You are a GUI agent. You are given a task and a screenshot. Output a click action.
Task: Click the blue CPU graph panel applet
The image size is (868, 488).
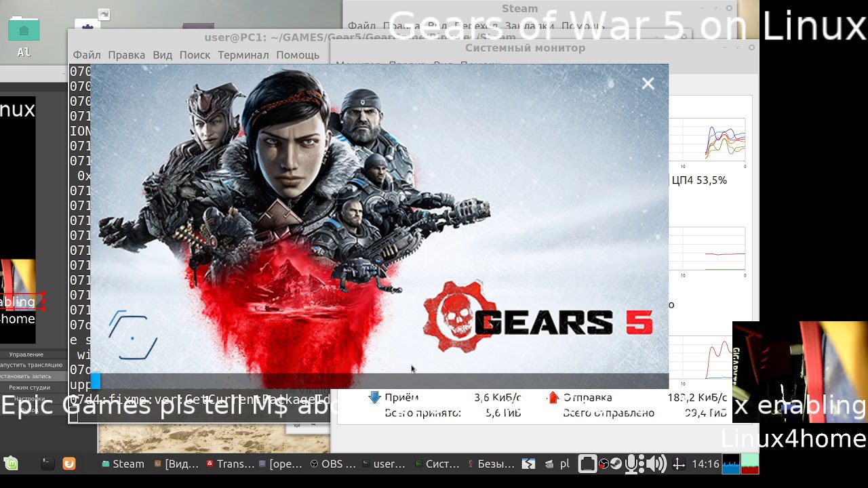pos(731,464)
